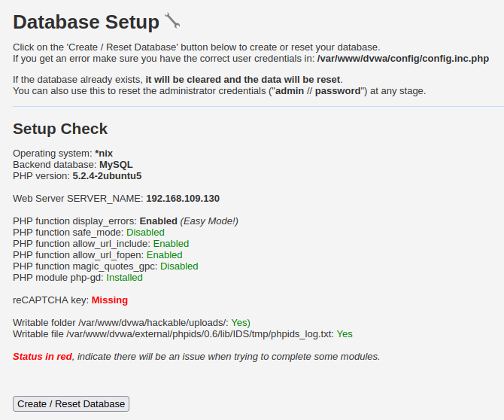Click 'it will be cleared and the data will be reset'
The image size is (504, 420).
(x=243, y=80)
